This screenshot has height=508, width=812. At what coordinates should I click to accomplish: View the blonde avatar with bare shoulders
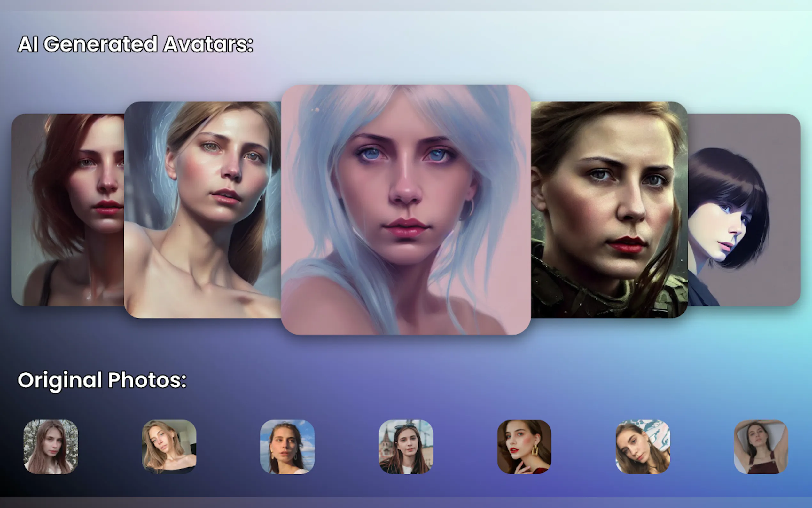pos(201,208)
